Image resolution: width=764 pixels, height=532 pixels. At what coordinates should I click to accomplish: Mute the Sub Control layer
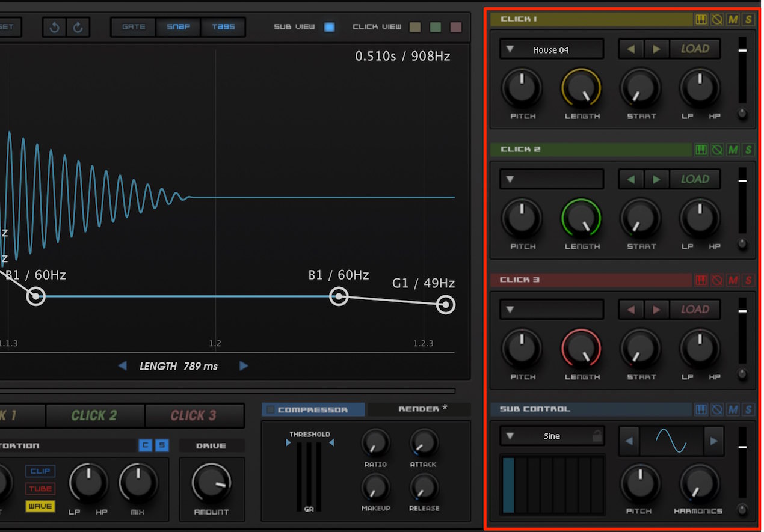tap(732, 410)
